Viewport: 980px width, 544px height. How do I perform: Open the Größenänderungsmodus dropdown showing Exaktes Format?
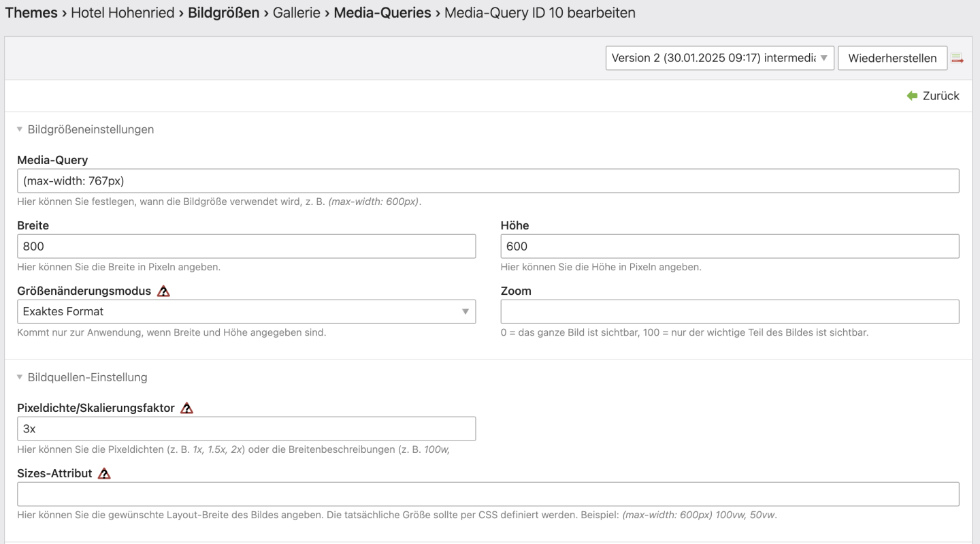click(246, 312)
